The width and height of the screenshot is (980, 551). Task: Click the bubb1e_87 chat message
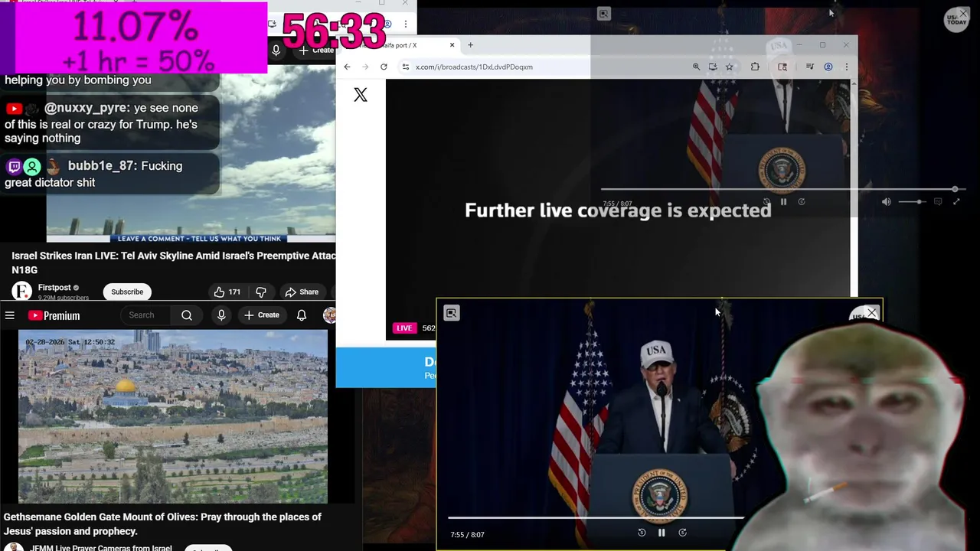tap(112, 174)
